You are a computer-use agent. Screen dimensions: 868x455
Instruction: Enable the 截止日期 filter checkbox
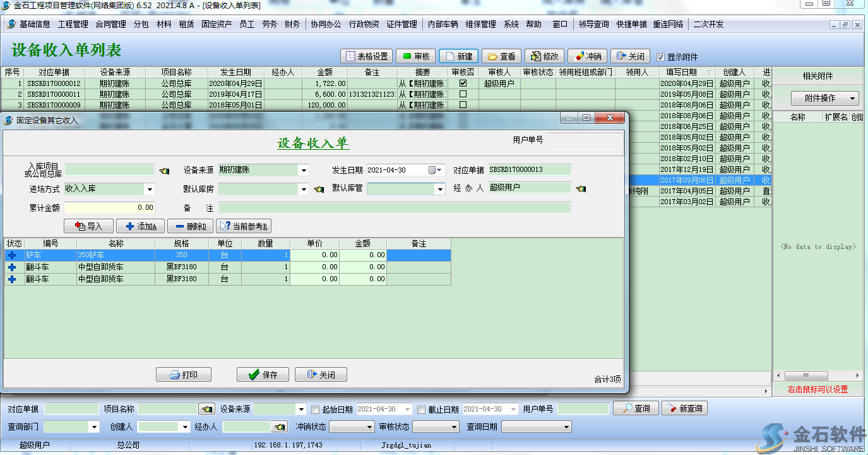422,409
